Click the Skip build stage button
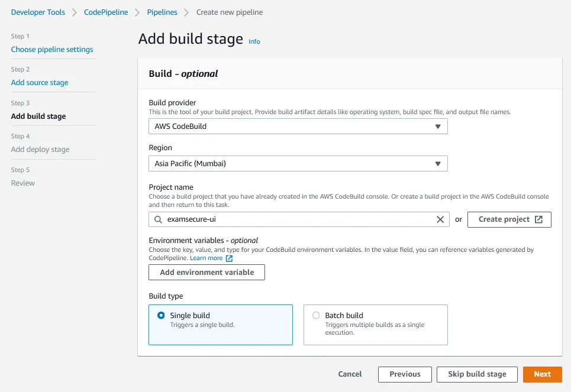 477,374
